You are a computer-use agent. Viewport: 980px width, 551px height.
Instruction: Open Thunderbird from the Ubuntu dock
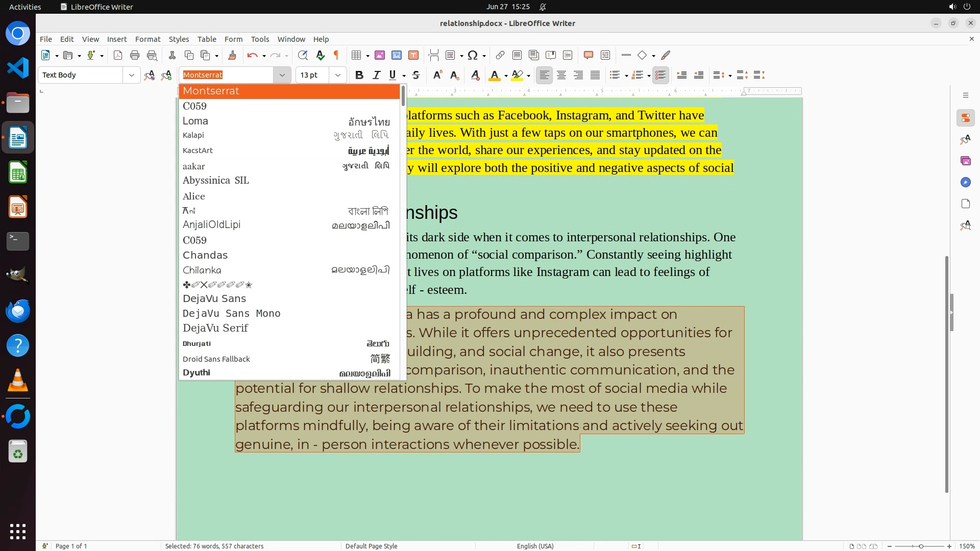[x=18, y=311]
